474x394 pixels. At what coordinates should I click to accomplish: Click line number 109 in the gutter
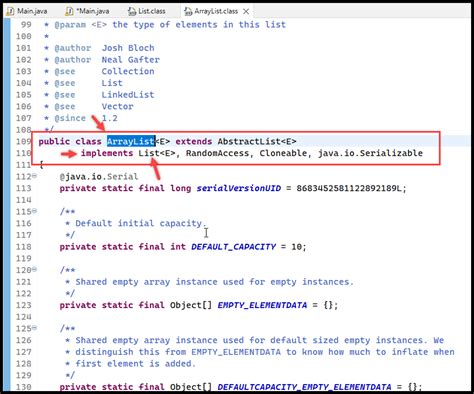(23, 141)
